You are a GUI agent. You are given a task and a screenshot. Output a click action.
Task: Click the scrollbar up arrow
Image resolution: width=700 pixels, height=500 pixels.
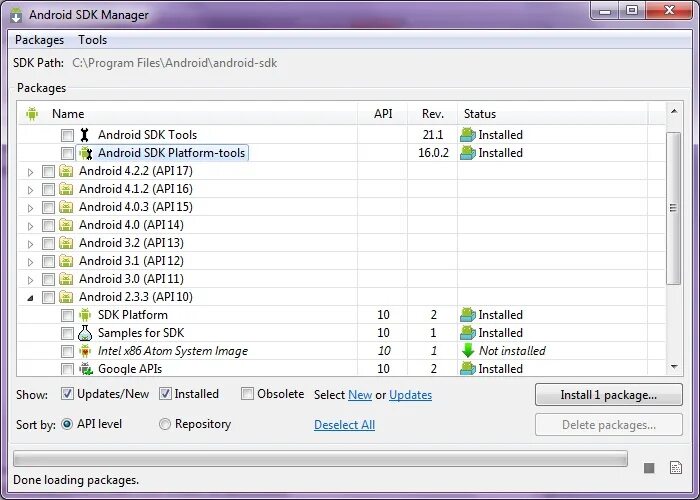674,111
